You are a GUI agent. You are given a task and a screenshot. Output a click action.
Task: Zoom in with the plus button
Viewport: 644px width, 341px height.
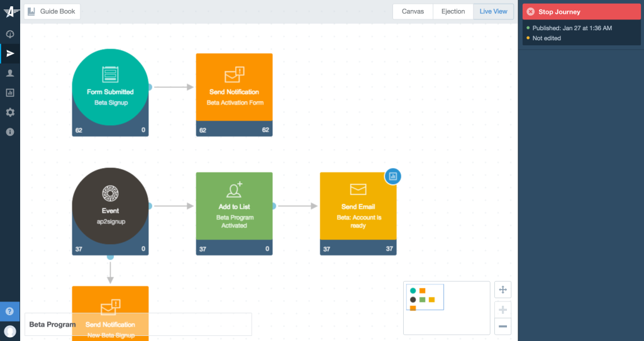(502, 310)
